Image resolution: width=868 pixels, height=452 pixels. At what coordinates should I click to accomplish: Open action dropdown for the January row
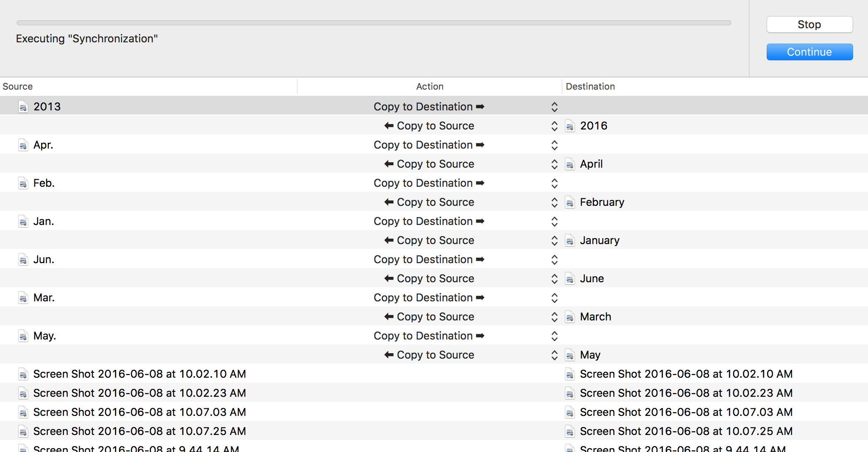pyautogui.click(x=554, y=240)
